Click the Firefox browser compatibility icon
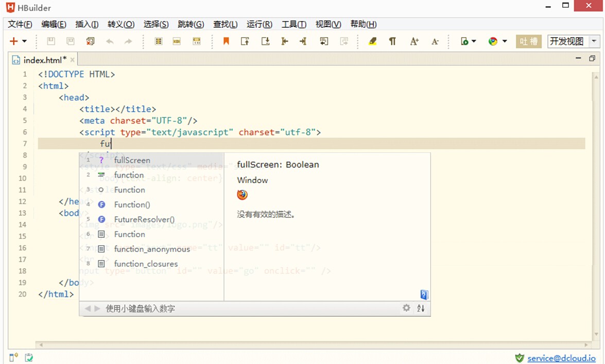 tap(243, 195)
